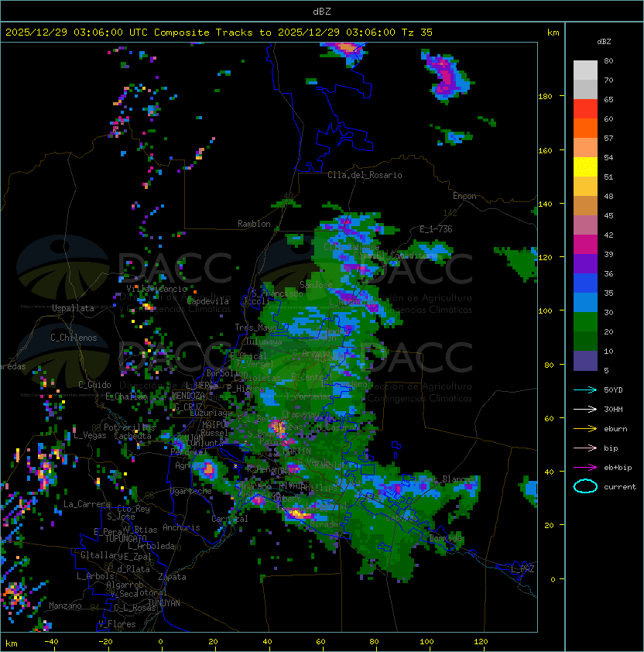The image size is (644, 652).
Task: Click the cyan ellipse 'current' legend symbol
Action: pos(585,486)
